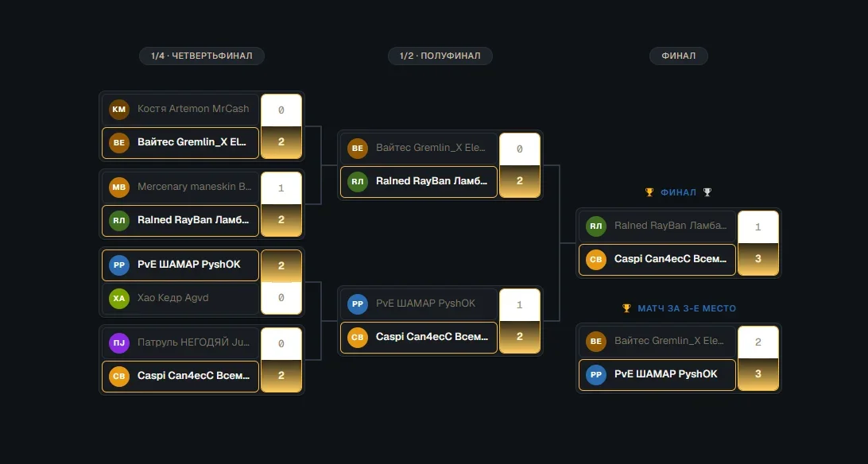Click the PP avatar in third place match
Image resolution: width=868 pixels, height=464 pixels.
click(x=596, y=375)
